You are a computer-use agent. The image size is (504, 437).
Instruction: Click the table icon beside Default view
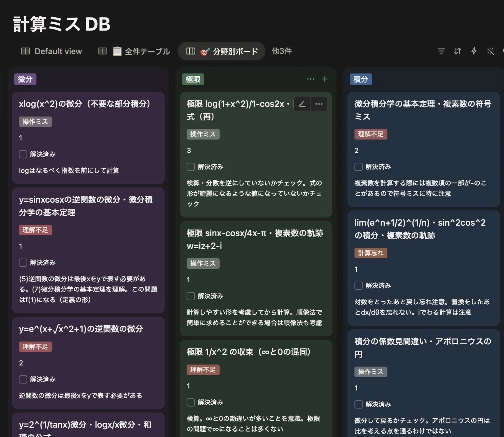[25, 51]
